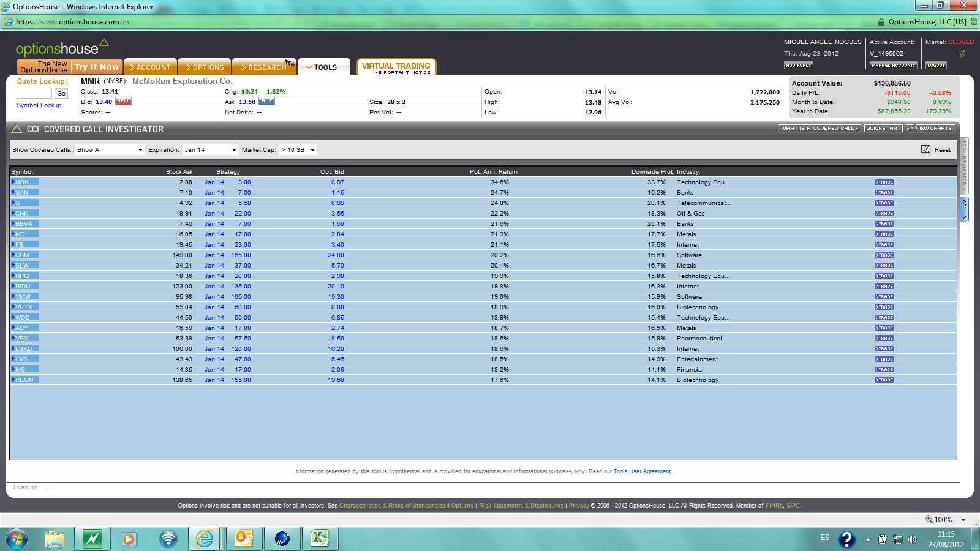Sort by the Downside Prot. column header
Screen dimensions: 980x551
click(x=652, y=172)
